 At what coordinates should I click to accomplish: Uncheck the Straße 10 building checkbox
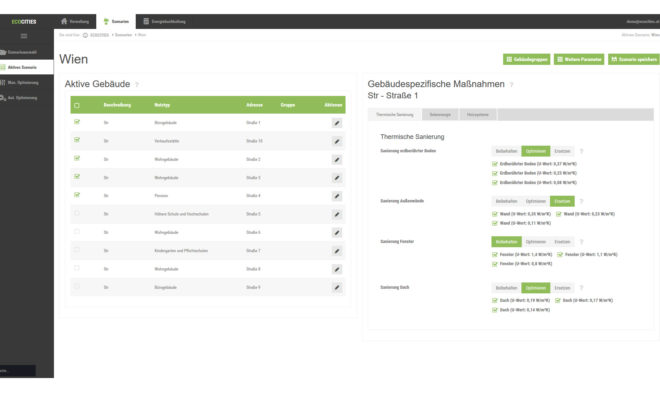[x=77, y=140]
